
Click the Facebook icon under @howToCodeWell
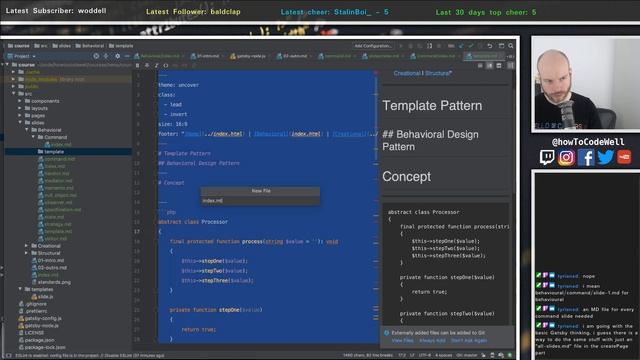586,157
